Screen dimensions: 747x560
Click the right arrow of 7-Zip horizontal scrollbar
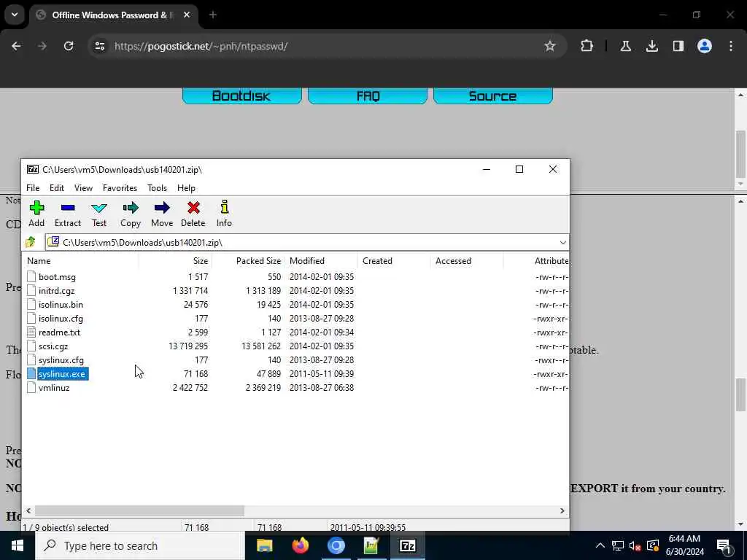click(562, 510)
